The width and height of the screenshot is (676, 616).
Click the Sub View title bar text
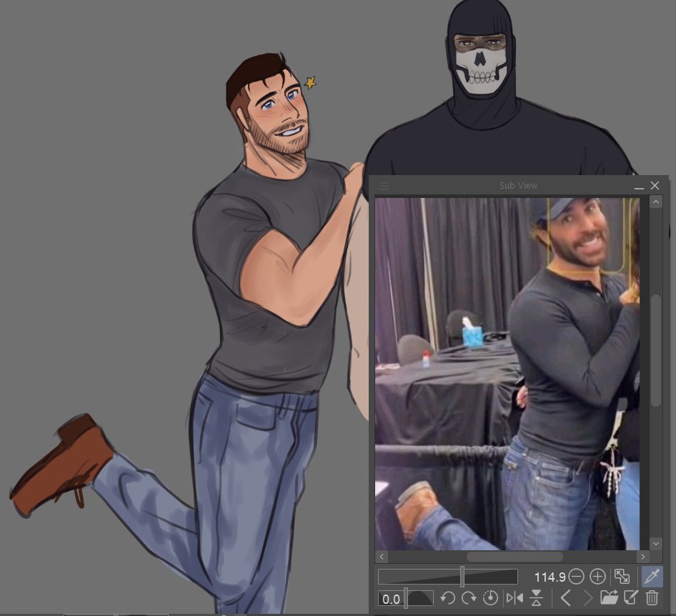[518, 185]
